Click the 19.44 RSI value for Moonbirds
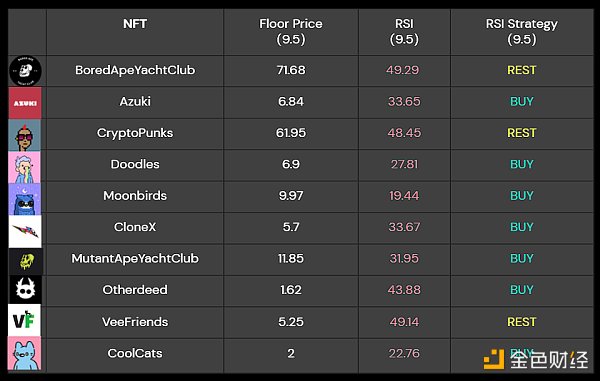Viewport: 600px width, 381px height. coord(404,195)
